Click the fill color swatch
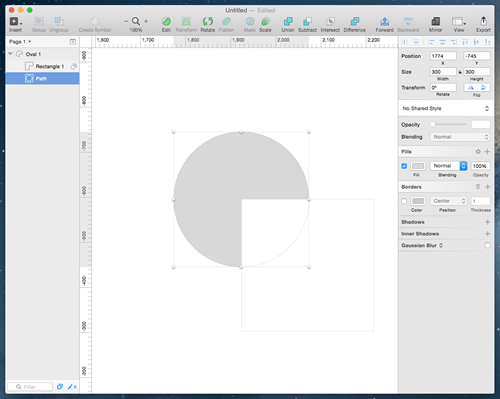Screen dimensions: 500x399 (418, 166)
